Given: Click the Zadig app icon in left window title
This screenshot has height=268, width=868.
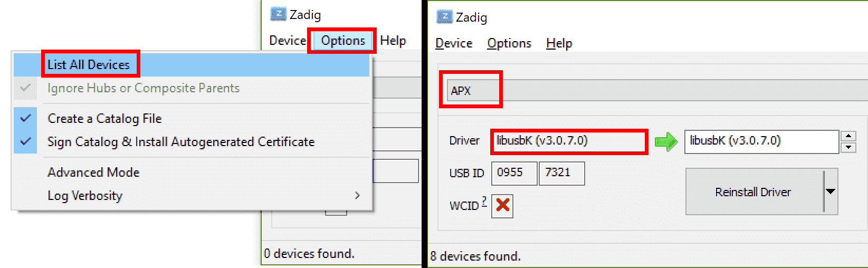Looking at the screenshot, I should tap(278, 14).
